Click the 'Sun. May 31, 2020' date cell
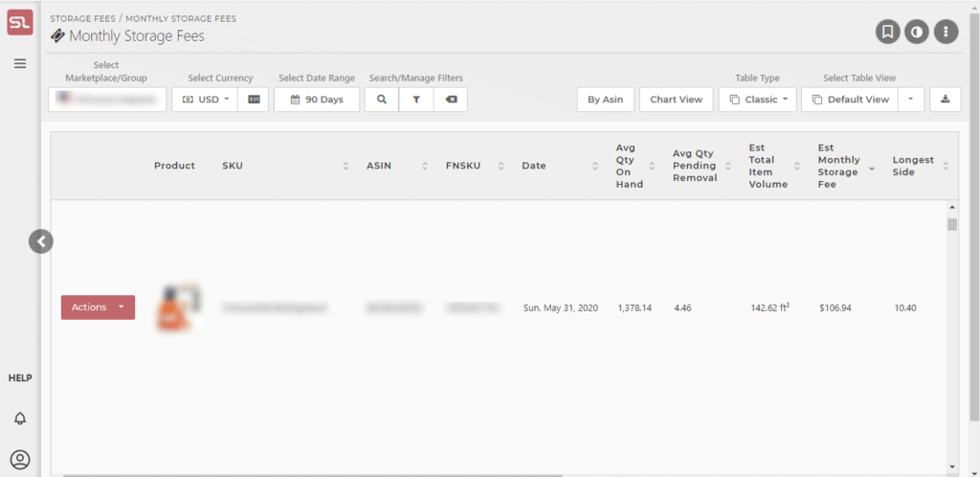This screenshot has height=477, width=980. (x=561, y=308)
